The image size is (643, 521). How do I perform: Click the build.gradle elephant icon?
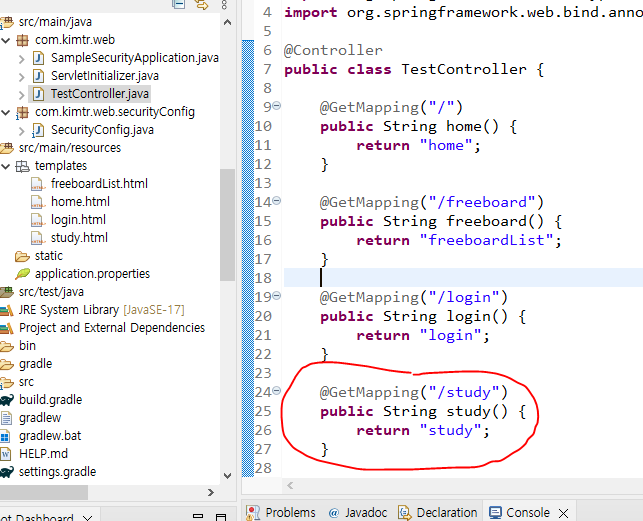(7, 400)
